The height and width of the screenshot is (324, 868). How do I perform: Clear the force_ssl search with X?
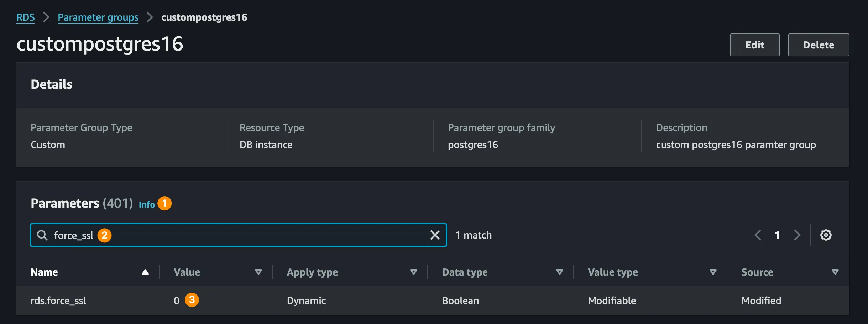[435, 235]
